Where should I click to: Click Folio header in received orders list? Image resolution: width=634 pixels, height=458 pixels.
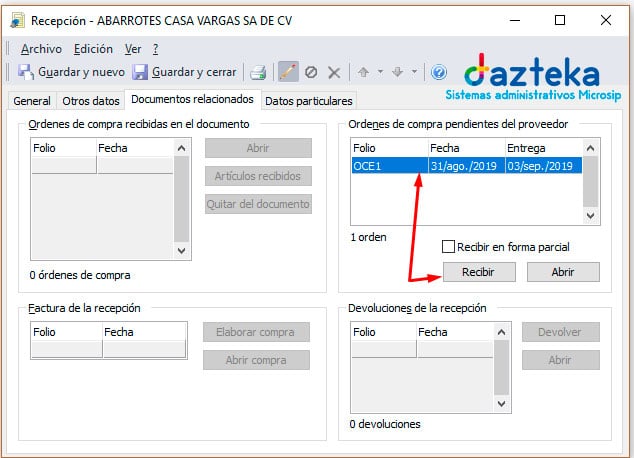(x=64, y=148)
